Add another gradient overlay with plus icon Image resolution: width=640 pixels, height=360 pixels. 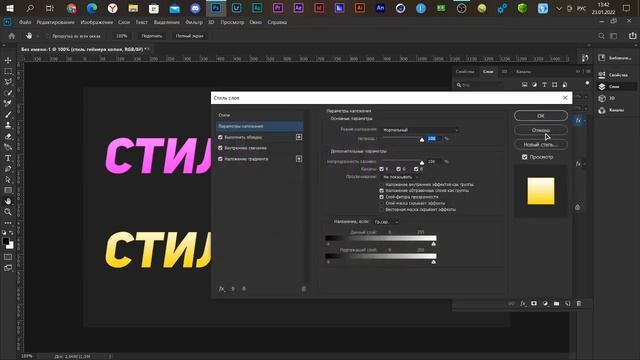(x=299, y=158)
